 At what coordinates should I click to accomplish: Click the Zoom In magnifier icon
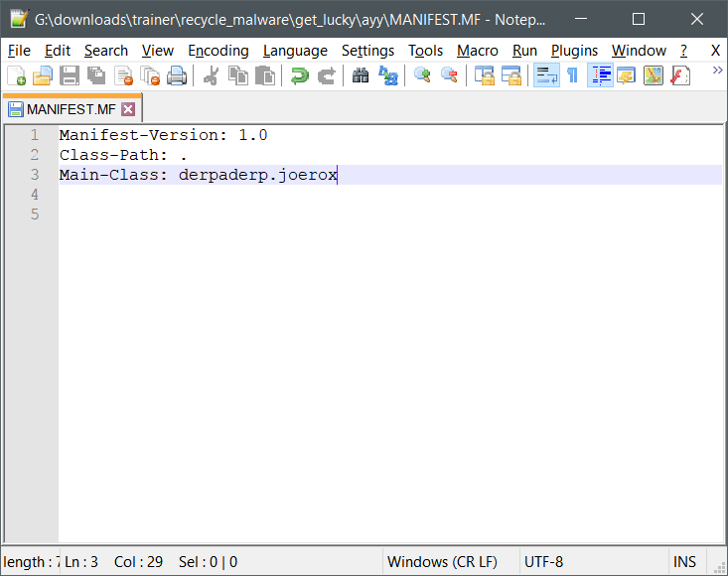click(x=422, y=75)
